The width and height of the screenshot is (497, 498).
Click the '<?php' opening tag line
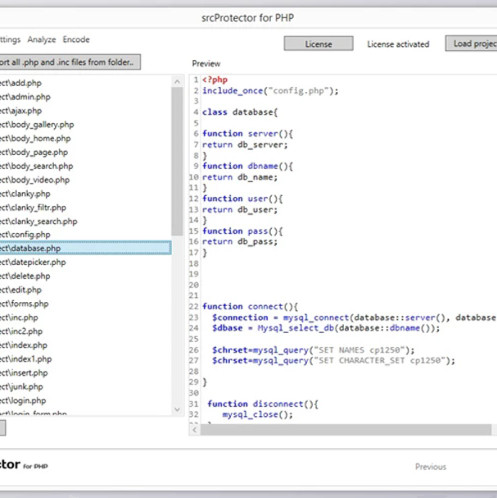click(x=215, y=80)
